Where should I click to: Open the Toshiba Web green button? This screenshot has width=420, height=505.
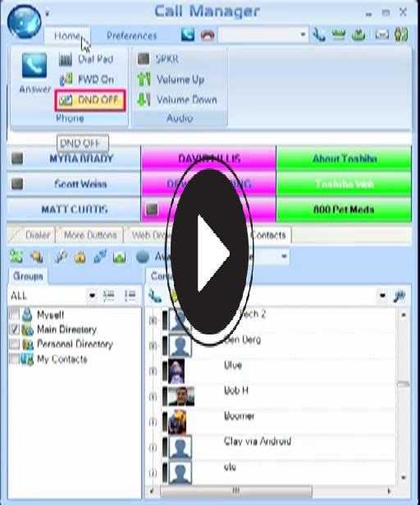pos(344,184)
